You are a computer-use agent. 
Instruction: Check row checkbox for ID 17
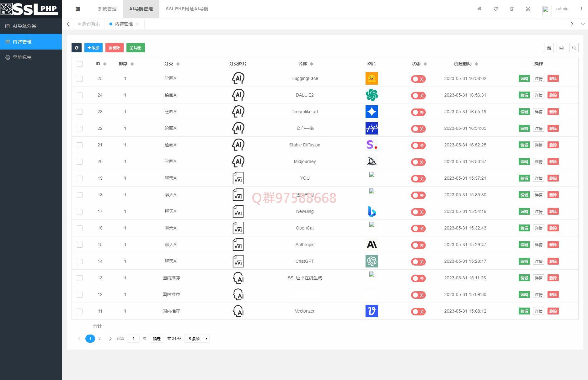[80, 212]
